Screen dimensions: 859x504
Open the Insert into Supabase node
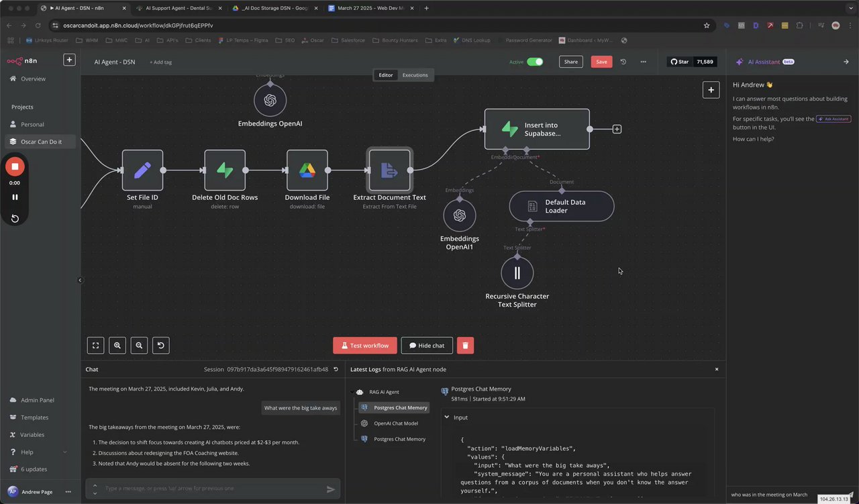pyautogui.click(x=537, y=129)
